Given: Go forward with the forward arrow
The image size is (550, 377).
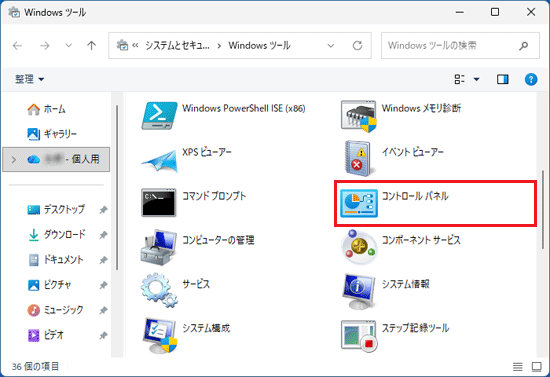Looking at the screenshot, I should (x=45, y=46).
